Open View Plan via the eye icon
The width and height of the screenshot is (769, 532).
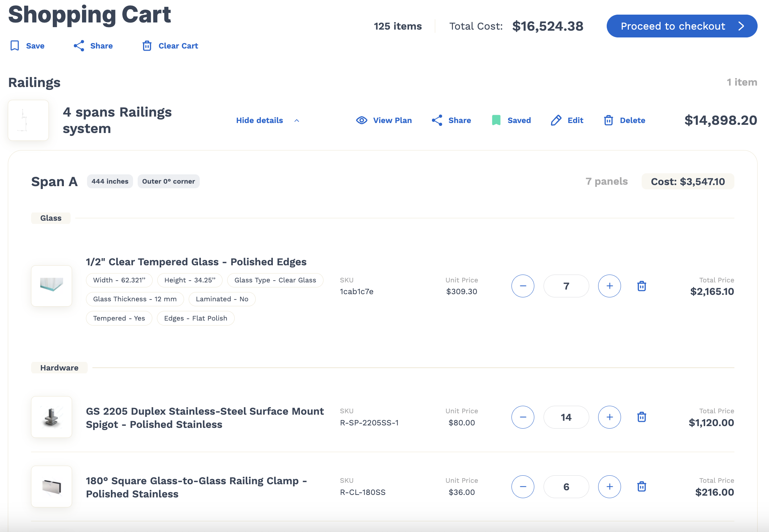pos(362,120)
